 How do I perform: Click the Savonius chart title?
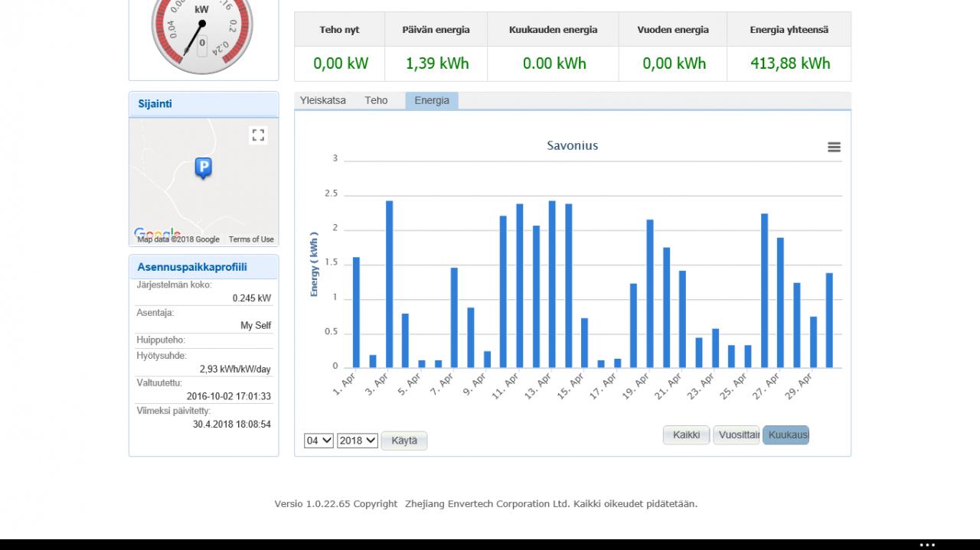pyautogui.click(x=572, y=145)
